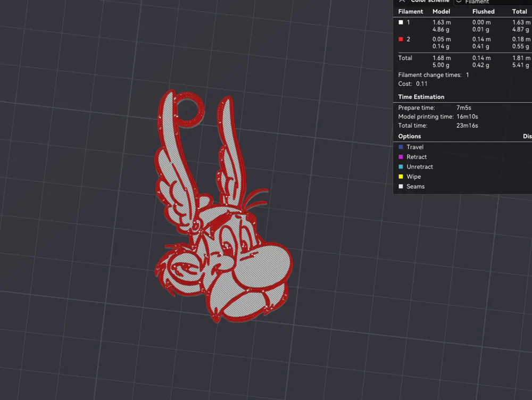Select total model length 1.68 m
Image resolution: width=532 pixels, height=400 pixels.
click(x=442, y=58)
